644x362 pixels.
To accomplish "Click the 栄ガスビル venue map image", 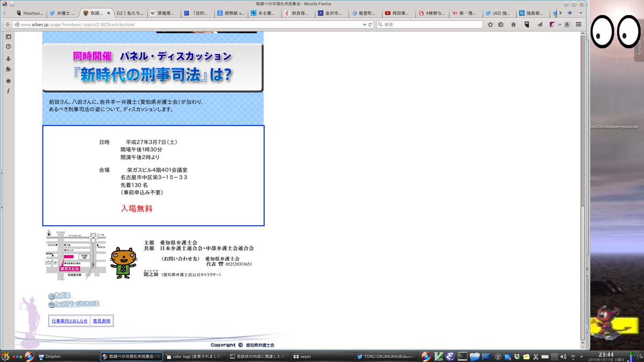I will pyautogui.click(x=76, y=255).
